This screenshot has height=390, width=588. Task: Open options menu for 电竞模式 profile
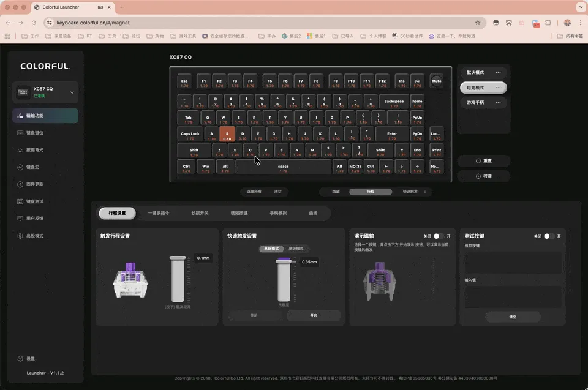pyautogui.click(x=498, y=88)
